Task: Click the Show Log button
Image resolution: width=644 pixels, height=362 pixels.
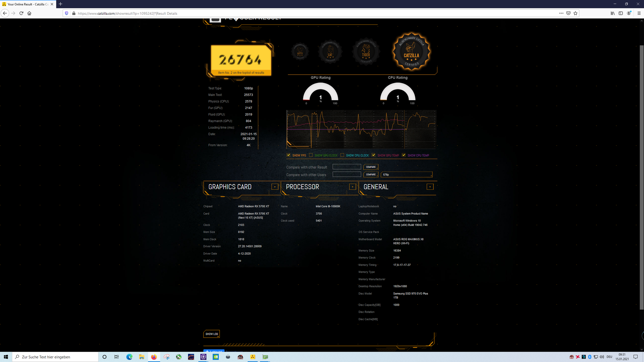Action: click(x=212, y=334)
